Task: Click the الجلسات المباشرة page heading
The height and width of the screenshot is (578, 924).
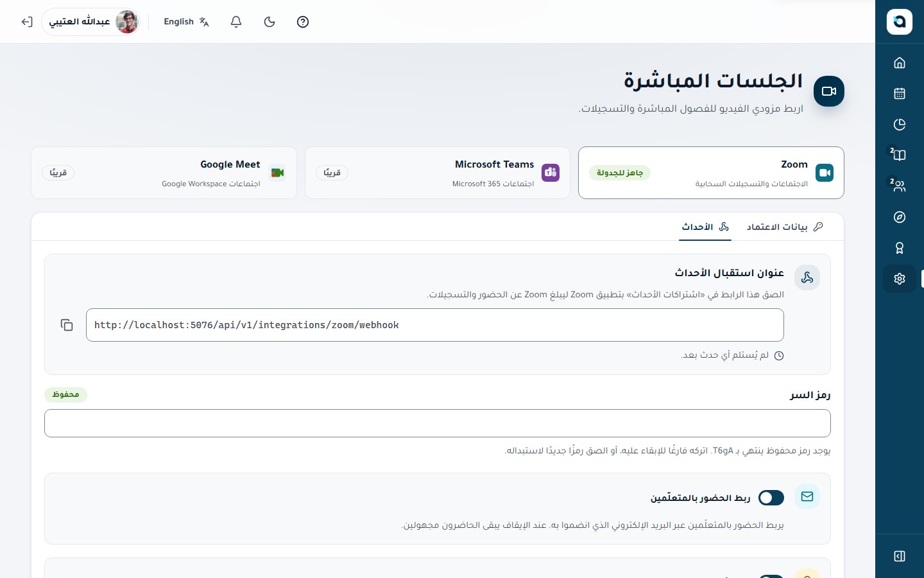Action: tap(714, 81)
